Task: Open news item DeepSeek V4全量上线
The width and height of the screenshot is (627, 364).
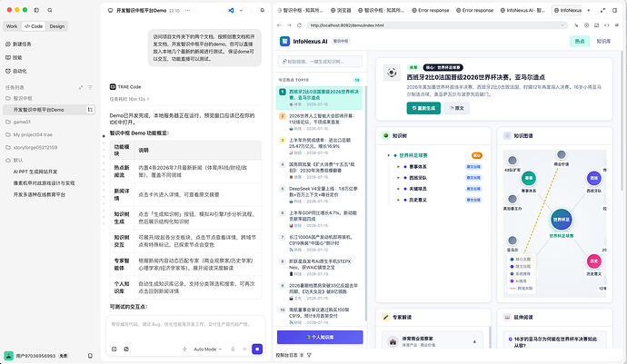Action: point(319,194)
